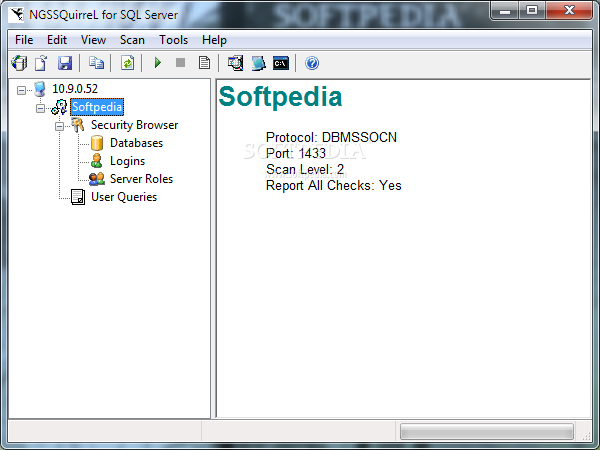Click the application icon in title bar
This screenshot has height=450, width=600.
(17, 15)
